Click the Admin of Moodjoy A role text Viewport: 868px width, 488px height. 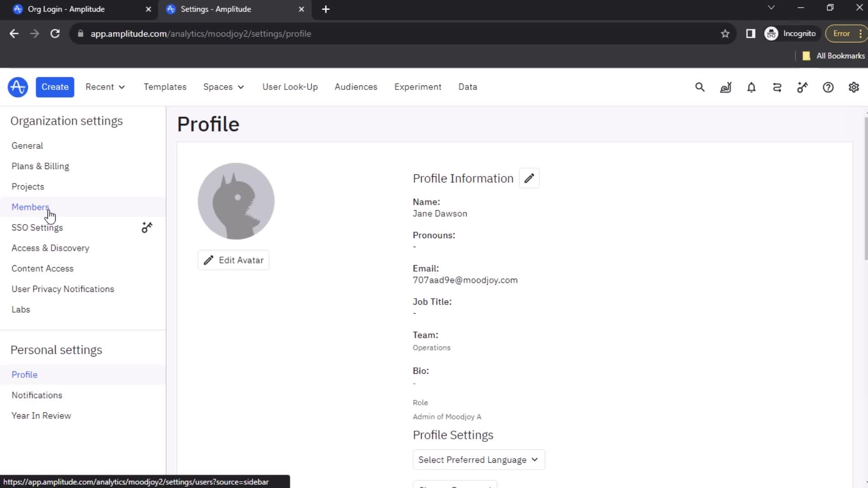pos(447,417)
